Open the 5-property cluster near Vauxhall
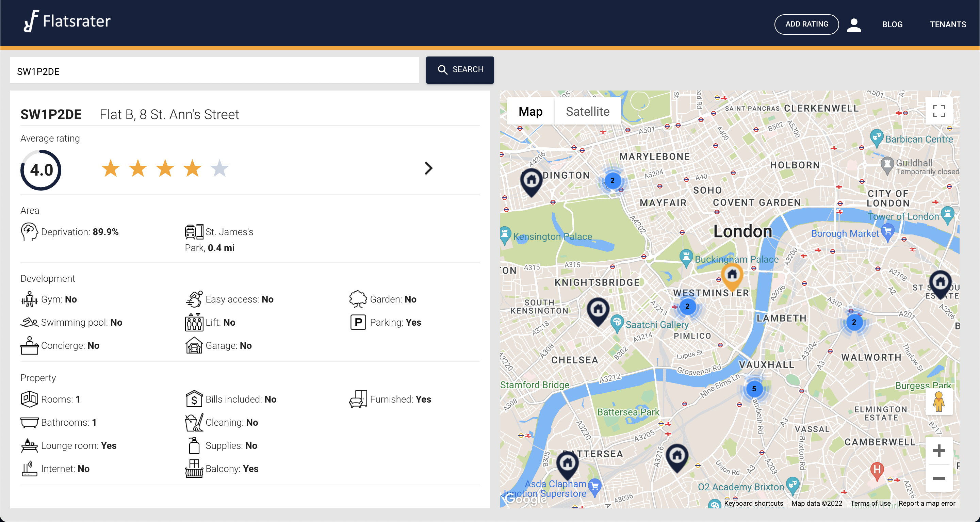980x522 pixels. 754,389
